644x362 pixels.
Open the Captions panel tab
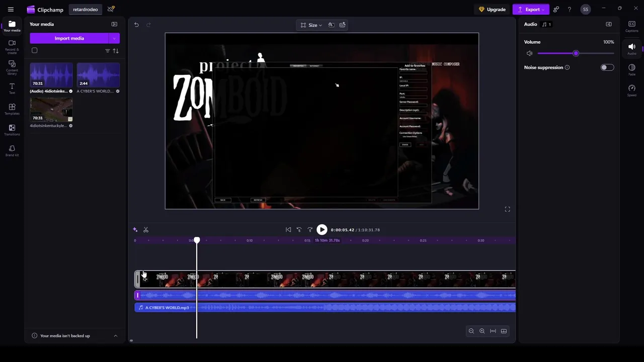click(632, 27)
